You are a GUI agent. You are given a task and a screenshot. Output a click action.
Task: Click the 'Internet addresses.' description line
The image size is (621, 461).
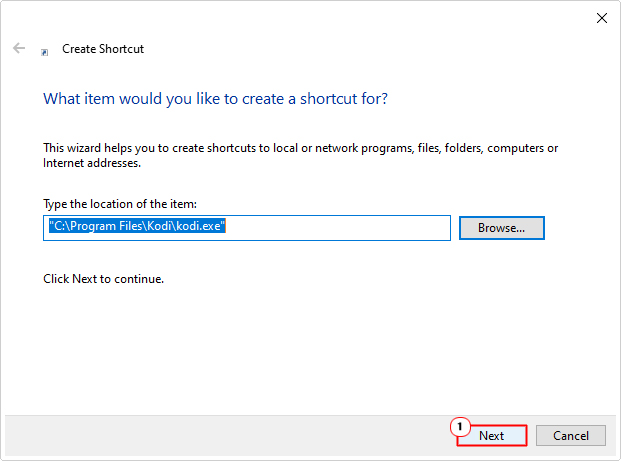[x=92, y=162]
